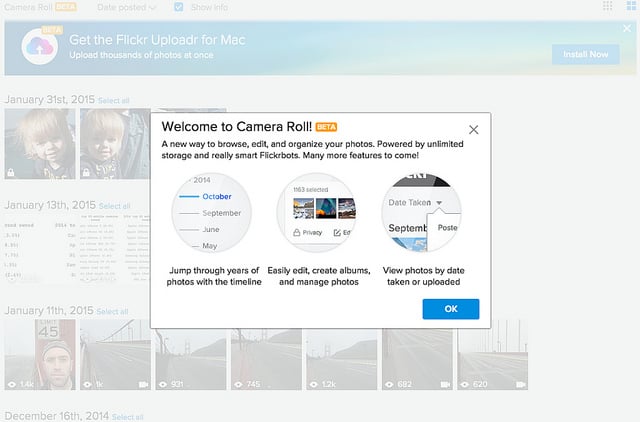Toggle the Show info checkbox

tap(178, 7)
